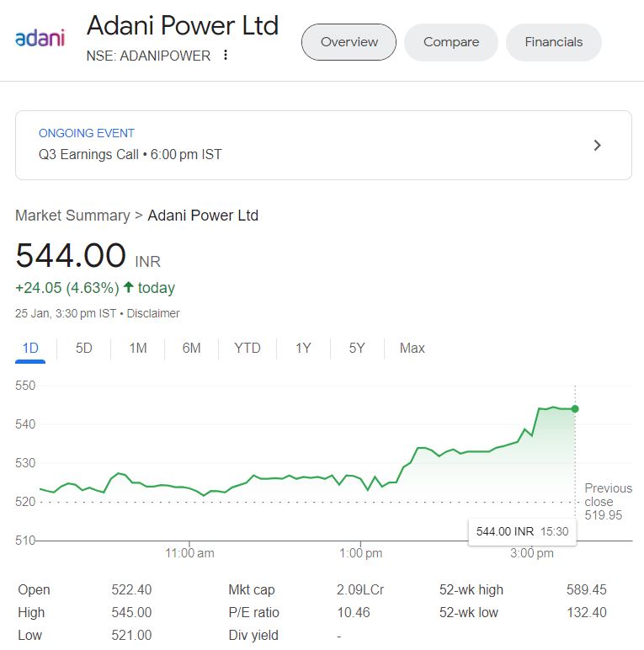The width and height of the screenshot is (644, 650).
Task: Show the Max time range
Action: coord(412,348)
